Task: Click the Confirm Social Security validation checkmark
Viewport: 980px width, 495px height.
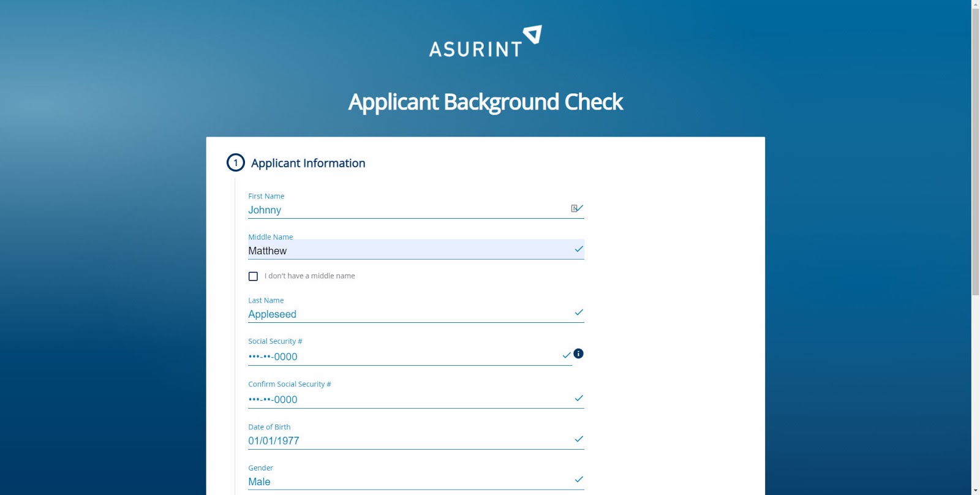Action: [579, 398]
